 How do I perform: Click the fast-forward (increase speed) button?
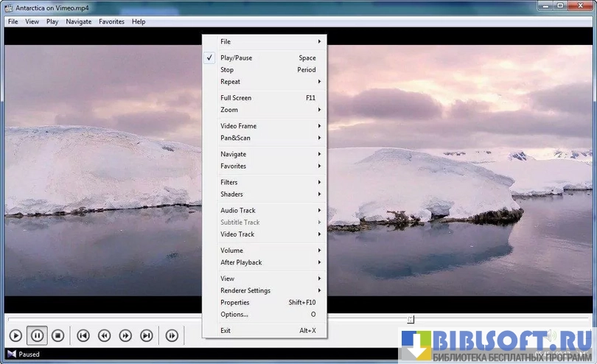tap(125, 336)
